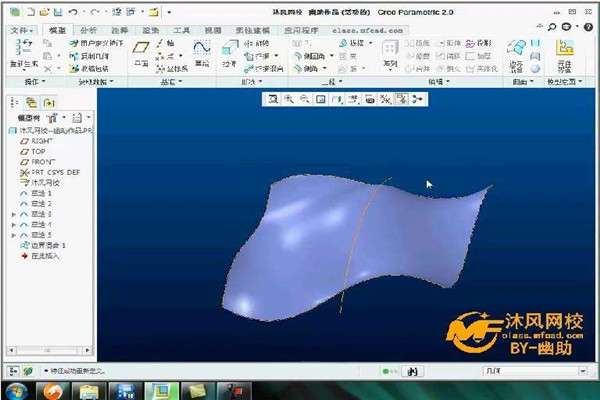Toggle the spin center display in graphics toolbar
The height and width of the screenshot is (400, 600).
click(417, 99)
